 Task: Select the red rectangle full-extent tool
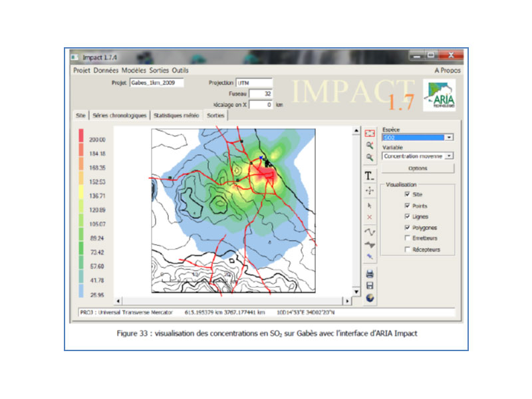coord(370,134)
